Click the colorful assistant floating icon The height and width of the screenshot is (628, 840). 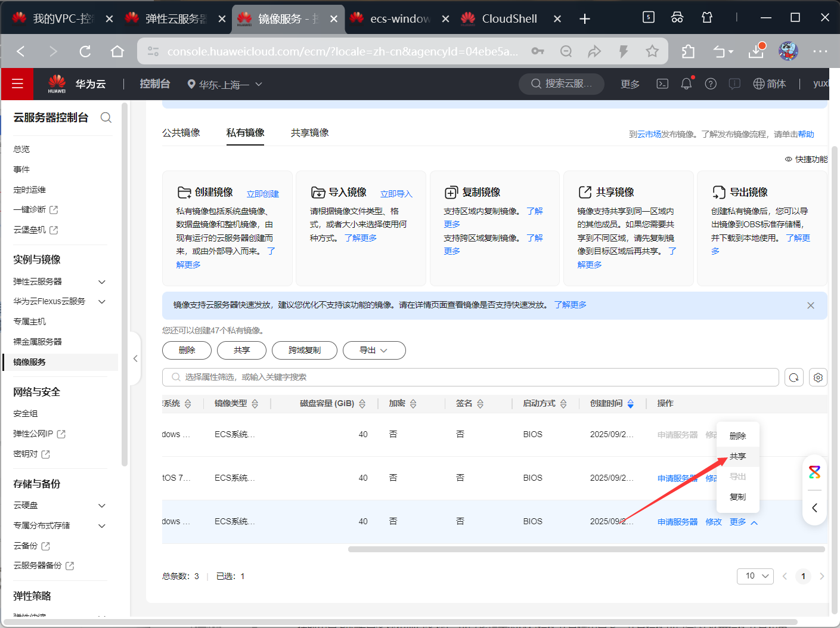[x=814, y=472]
